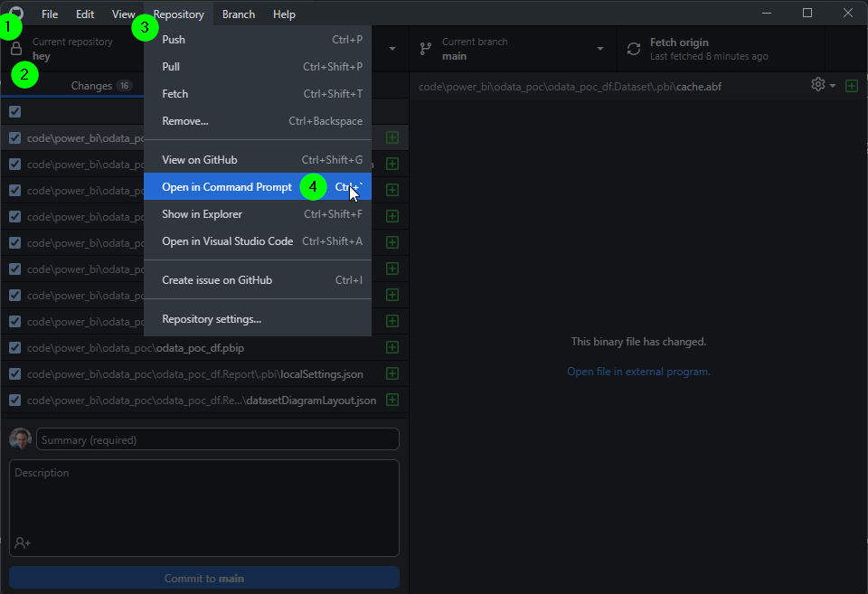The image size is (868, 594).
Task: Click the 'This binary file has changed.' message
Action: point(638,342)
